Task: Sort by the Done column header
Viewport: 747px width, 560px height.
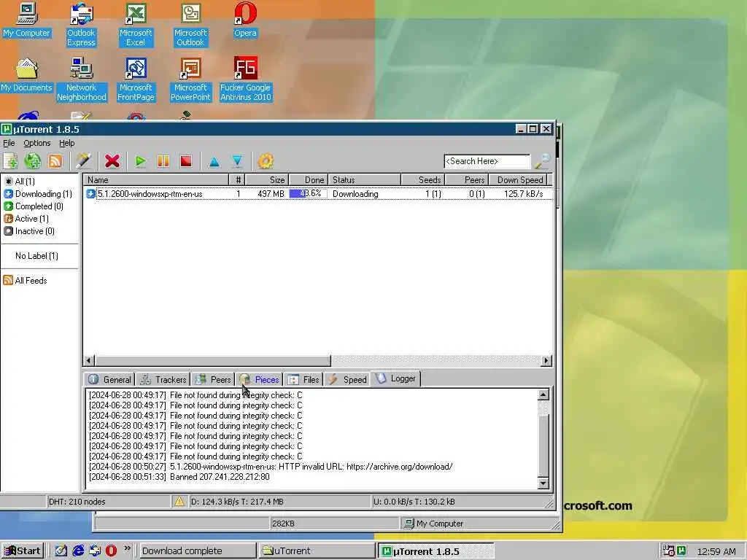Action: (309, 180)
